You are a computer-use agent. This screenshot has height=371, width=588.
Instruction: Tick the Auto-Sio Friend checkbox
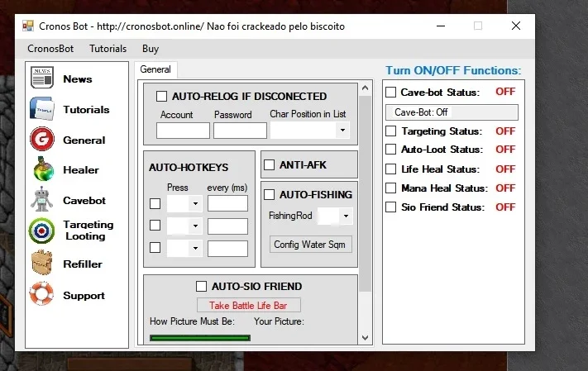[201, 287]
